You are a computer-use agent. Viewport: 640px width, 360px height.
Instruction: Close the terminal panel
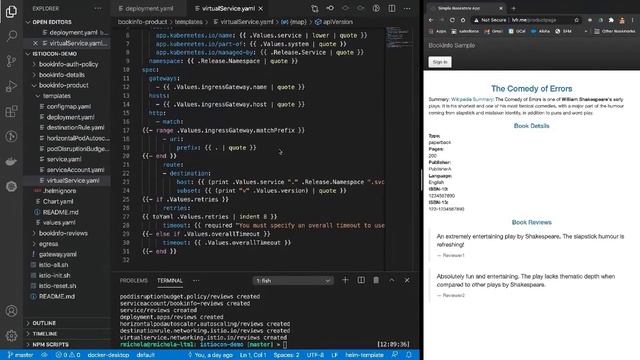coord(407,280)
